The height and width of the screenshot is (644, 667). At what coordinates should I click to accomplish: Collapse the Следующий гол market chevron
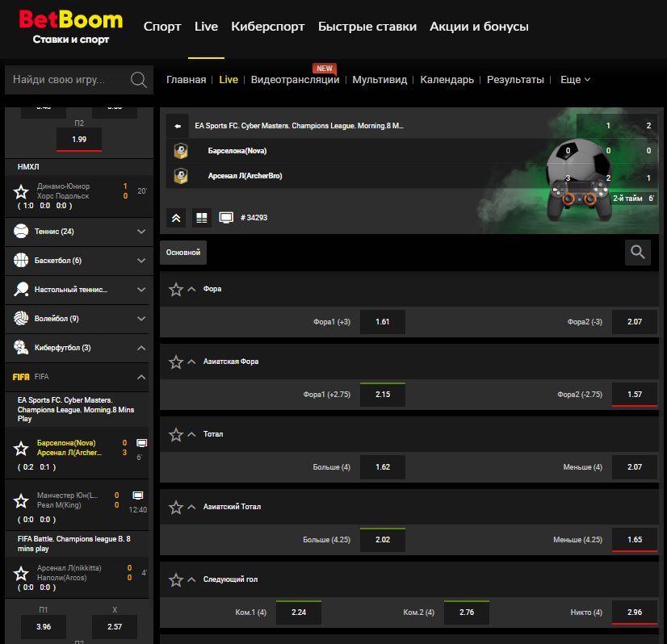191,579
